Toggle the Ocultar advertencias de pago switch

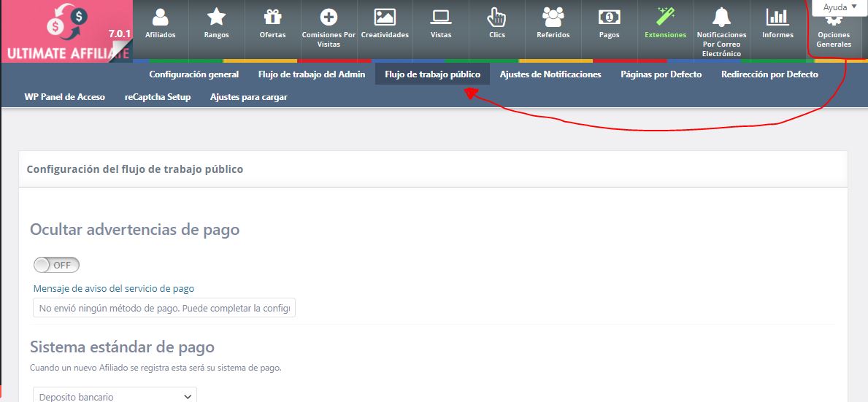(56, 265)
